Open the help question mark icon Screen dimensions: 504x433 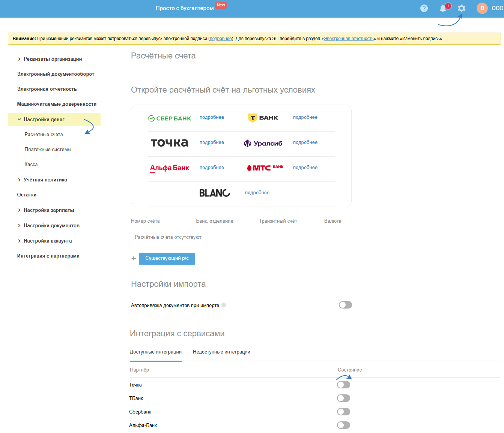424,8
